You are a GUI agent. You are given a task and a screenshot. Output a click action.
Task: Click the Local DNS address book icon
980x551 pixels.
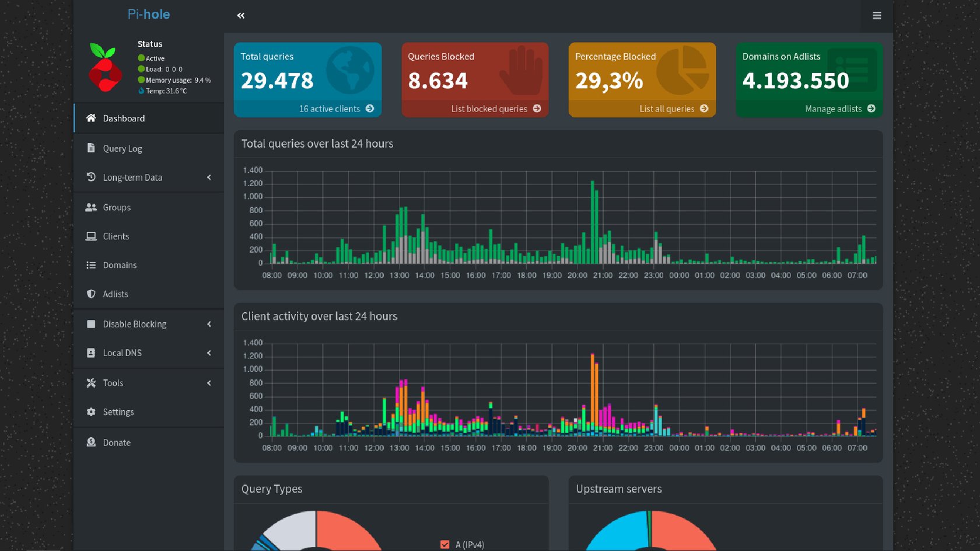coord(91,353)
